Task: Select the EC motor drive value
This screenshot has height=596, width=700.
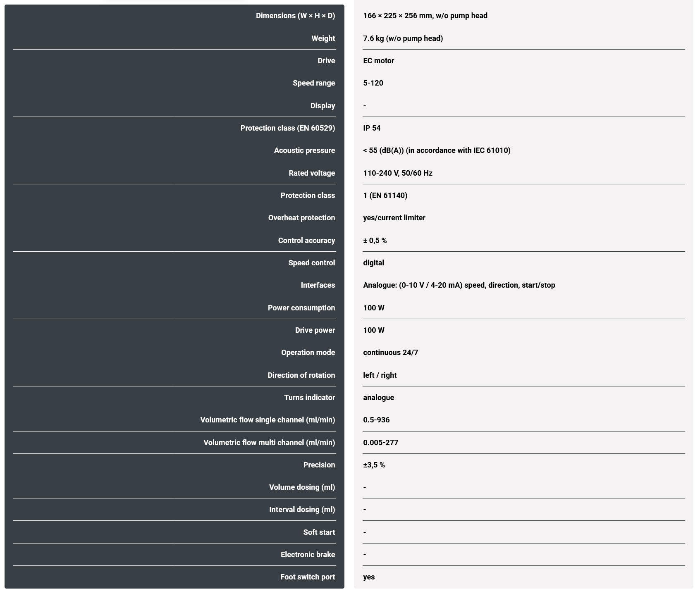Action: [x=378, y=61]
